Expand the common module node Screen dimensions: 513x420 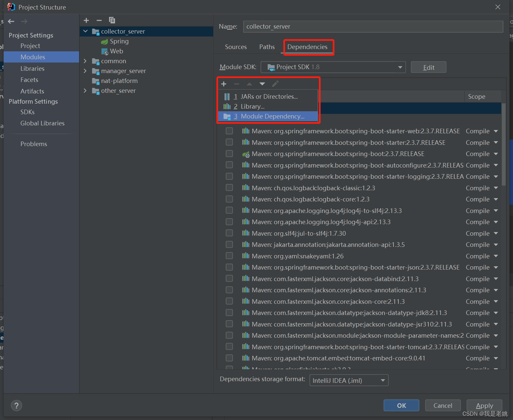[x=85, y=61]
